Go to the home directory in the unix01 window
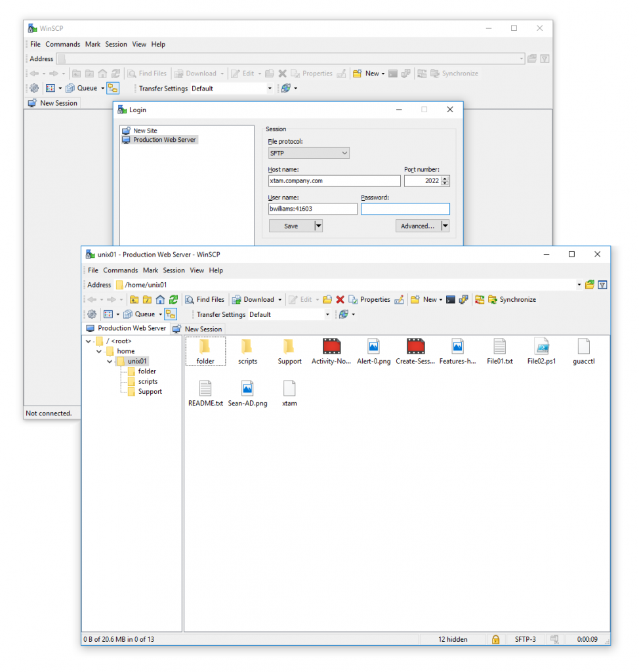 click(160, 300)
